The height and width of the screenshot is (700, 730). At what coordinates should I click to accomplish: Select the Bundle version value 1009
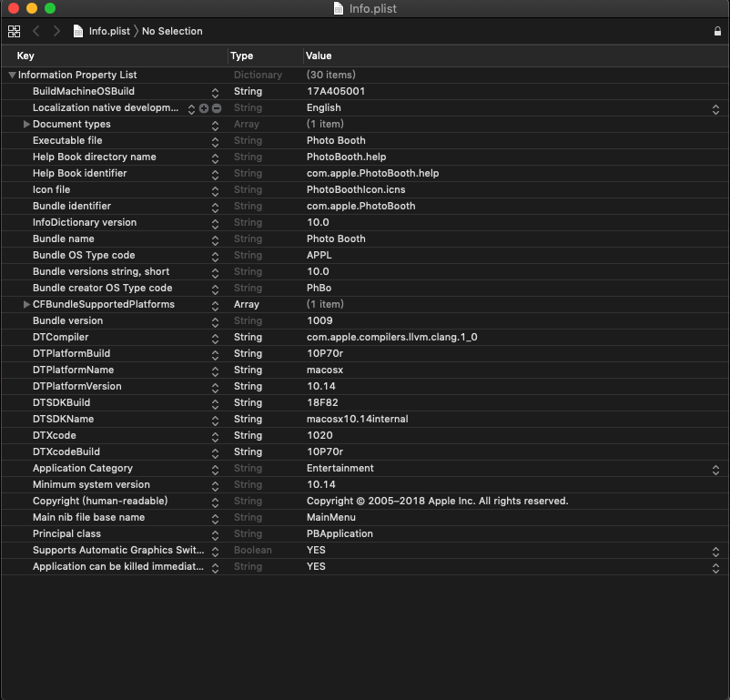point(319,320)
